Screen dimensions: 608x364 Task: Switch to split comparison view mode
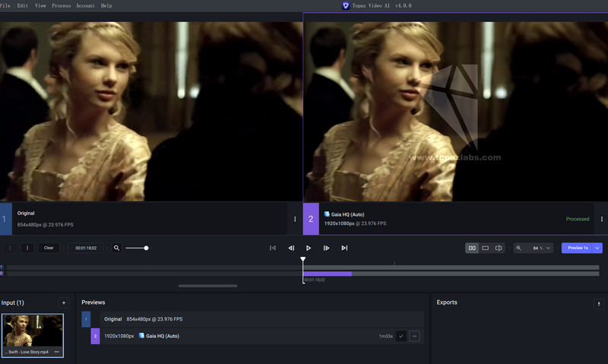tap(499, 248)
